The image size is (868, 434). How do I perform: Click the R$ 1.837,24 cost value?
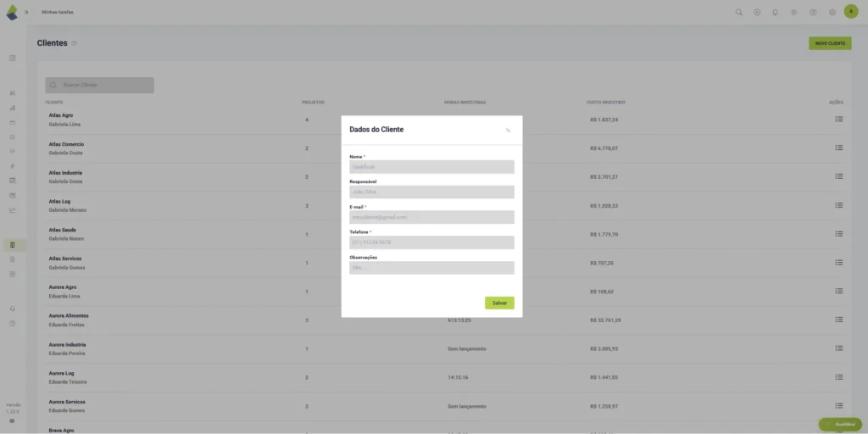604,120
